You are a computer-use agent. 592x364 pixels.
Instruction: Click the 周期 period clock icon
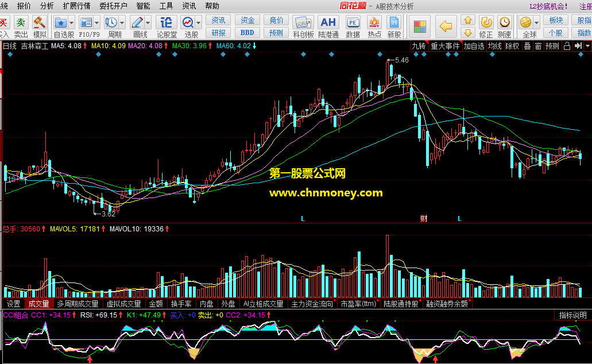pyautogui.click(x=111, y=22)
